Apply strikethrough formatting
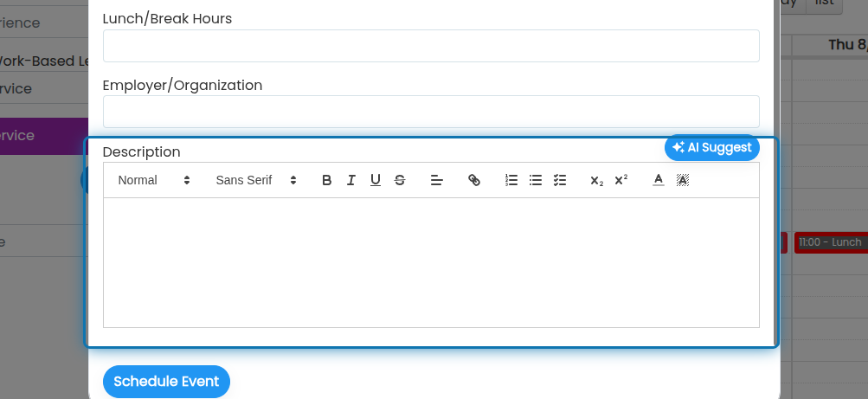Image resolution: width=868 pixels, height=399 pixels. pyautogui.click(x=400, y=180)
